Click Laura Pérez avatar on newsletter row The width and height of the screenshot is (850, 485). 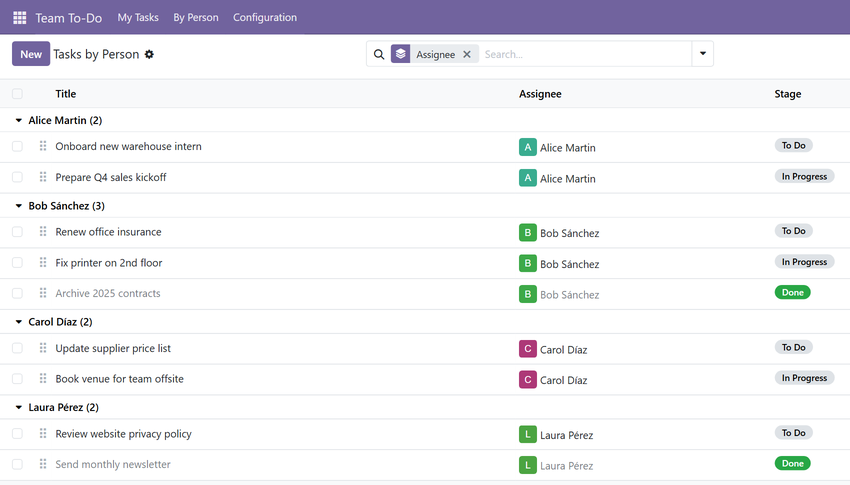[527, 465]
